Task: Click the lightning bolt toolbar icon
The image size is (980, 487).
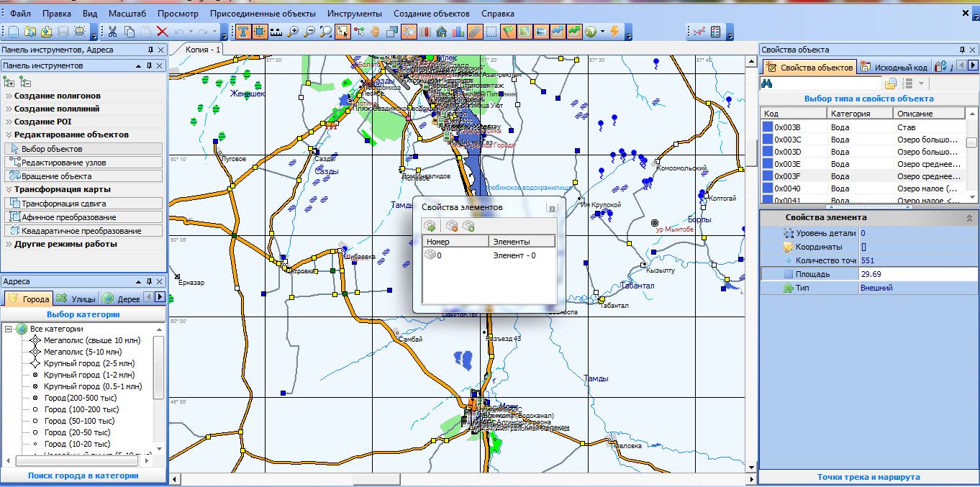Action: click(x=614, y=32)
